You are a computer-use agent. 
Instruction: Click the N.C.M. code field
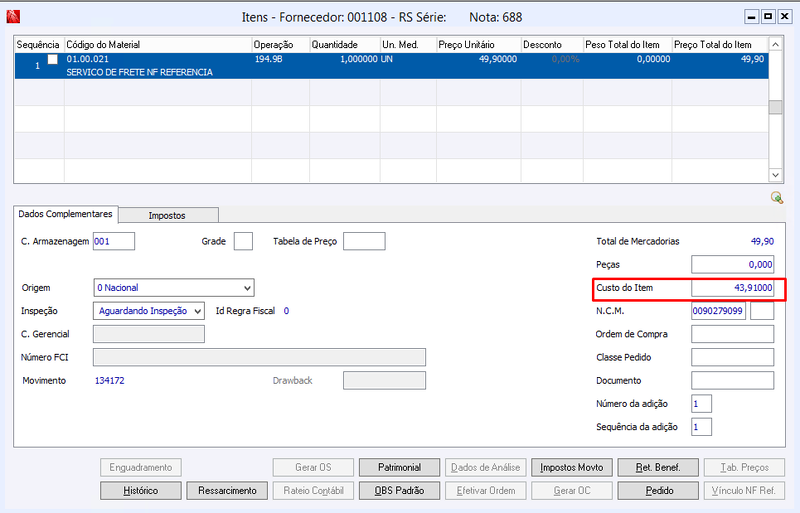(x=719, y=311)
